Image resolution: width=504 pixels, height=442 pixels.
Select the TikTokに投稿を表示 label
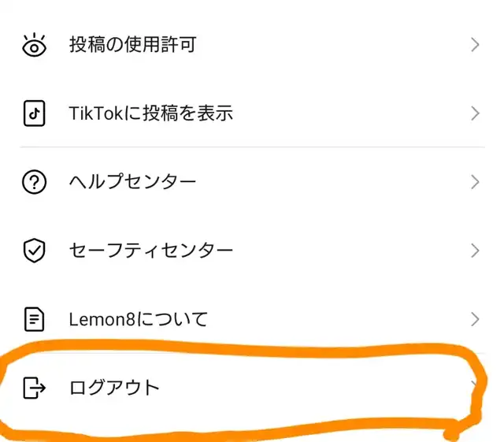(x=150, y=113)
